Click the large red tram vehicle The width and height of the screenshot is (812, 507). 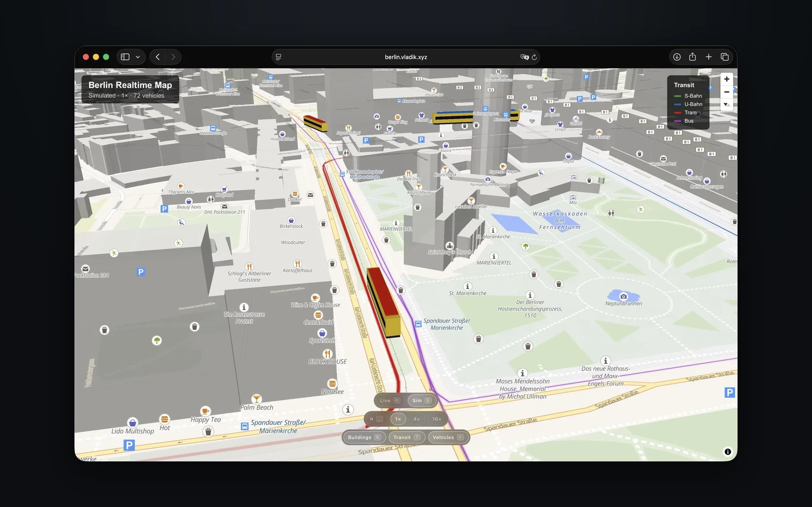coord(384,302)
